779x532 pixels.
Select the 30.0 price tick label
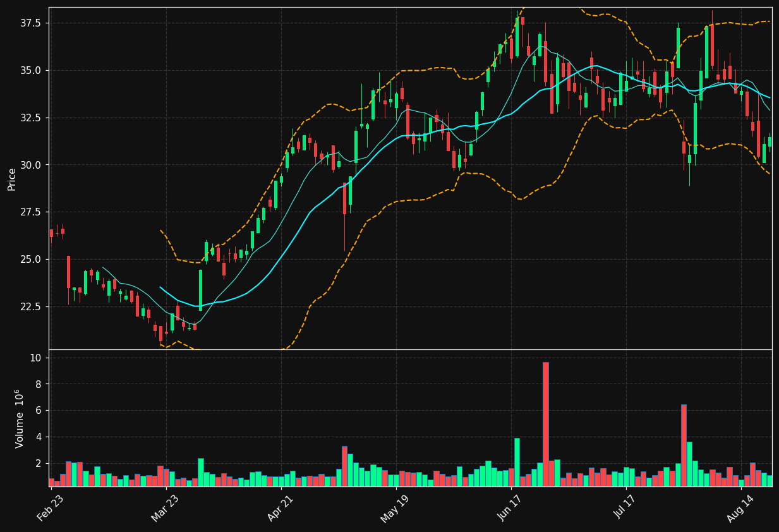click(32, 165)
